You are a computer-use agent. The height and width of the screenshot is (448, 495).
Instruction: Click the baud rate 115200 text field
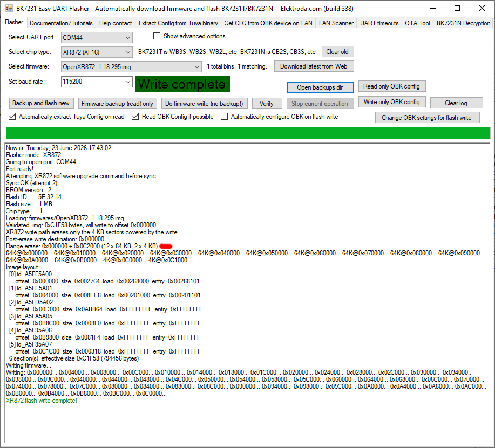click(x=92, y=82)
